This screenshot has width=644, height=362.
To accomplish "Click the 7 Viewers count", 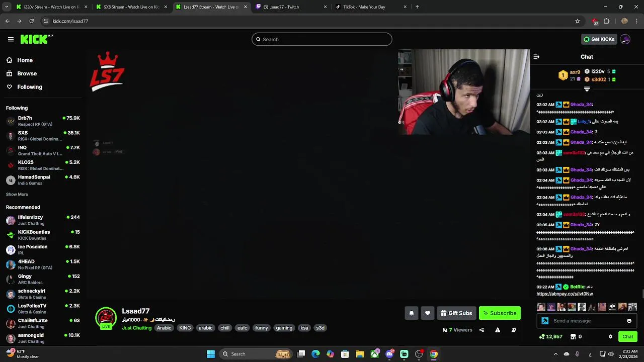I will (457, 330).
